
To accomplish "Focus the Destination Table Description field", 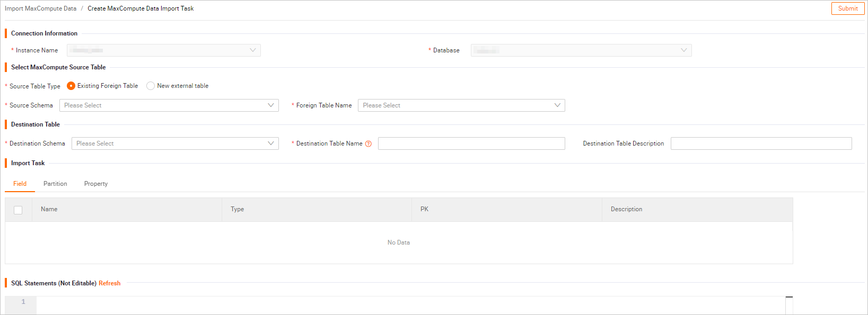I will (761, 143).
